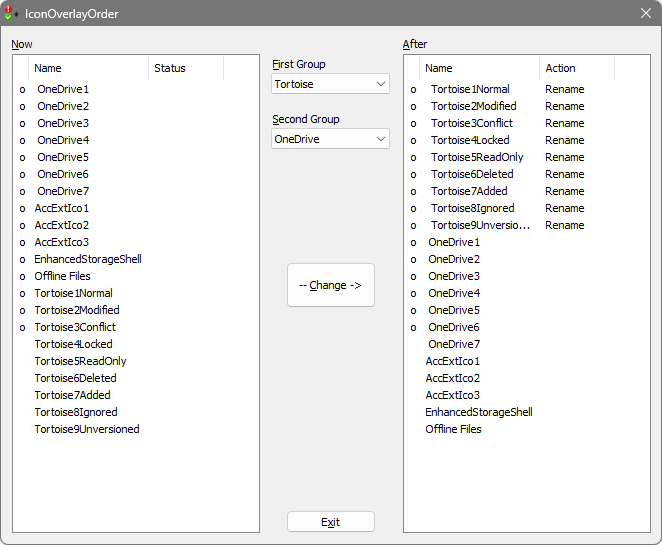This screenshot has height=545, width=662.
Task: Select Tortoise3Conflict in the After list
Action: click(471, 123)
